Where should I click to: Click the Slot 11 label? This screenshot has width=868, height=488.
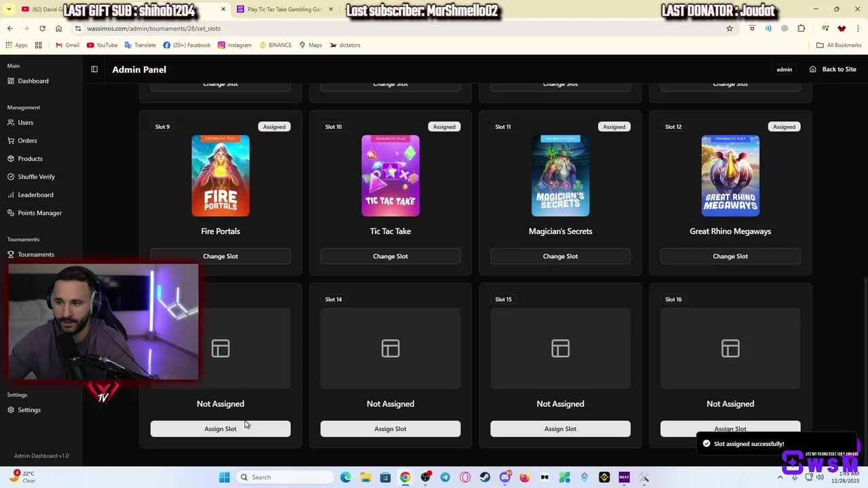click(x=502, y=127)
